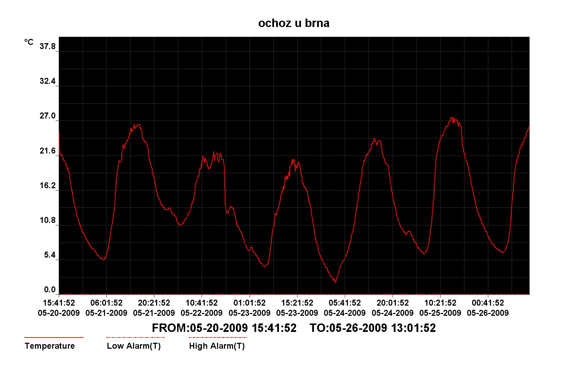The width and height of the screenshot is (588, 368).
Task: Click the 5.4 y-axis value
Action: 50,255
